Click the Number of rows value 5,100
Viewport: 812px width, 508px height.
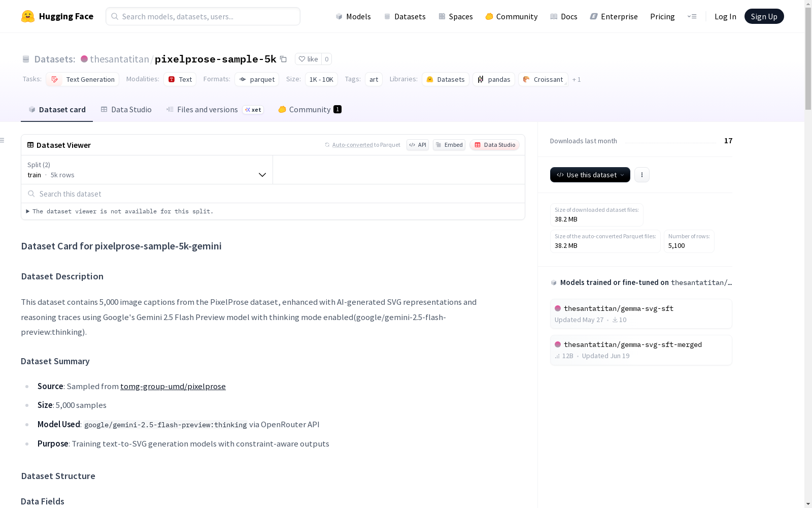coord(676,246)
